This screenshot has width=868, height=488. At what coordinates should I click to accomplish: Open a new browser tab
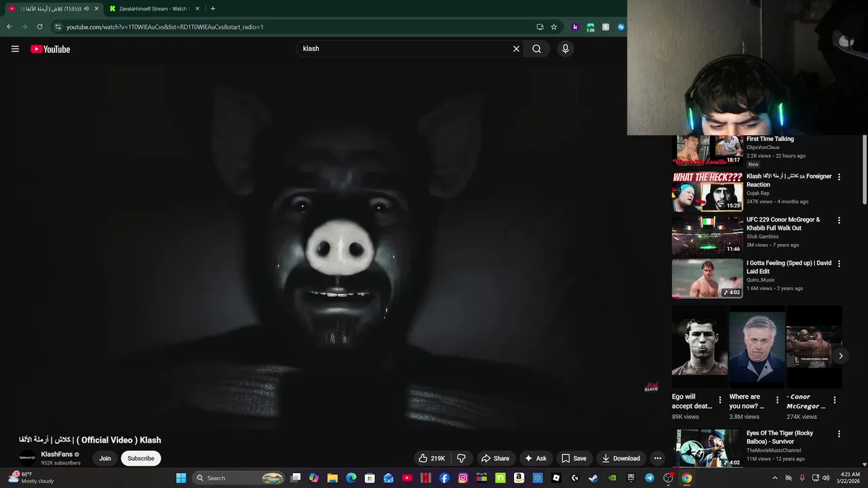212,9
